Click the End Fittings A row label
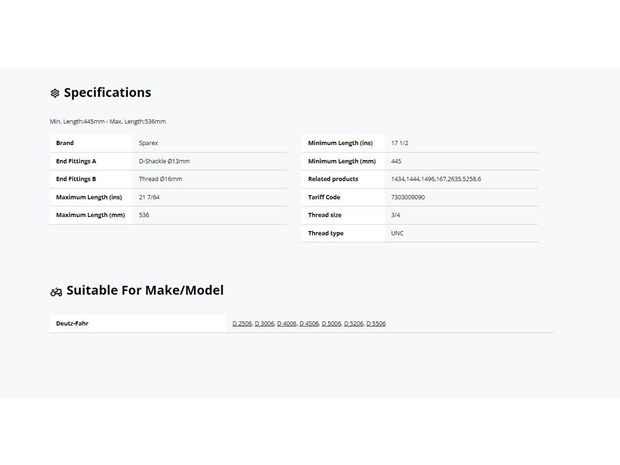 click(x=76, y=161)
